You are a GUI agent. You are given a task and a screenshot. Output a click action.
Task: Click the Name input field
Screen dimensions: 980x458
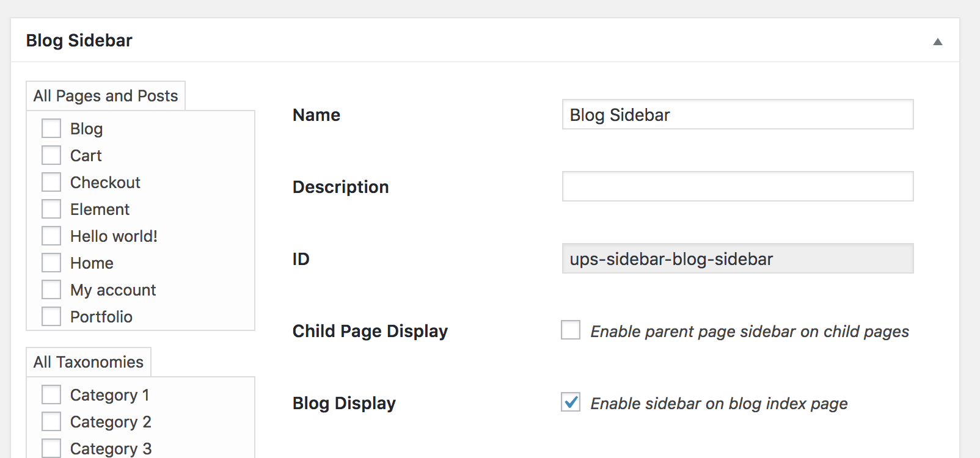pos(737,115)
